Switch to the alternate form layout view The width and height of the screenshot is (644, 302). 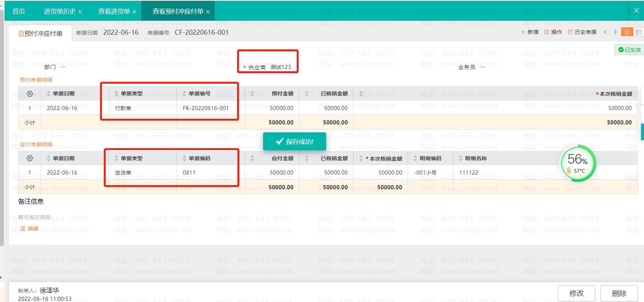(x=639, y=32)
